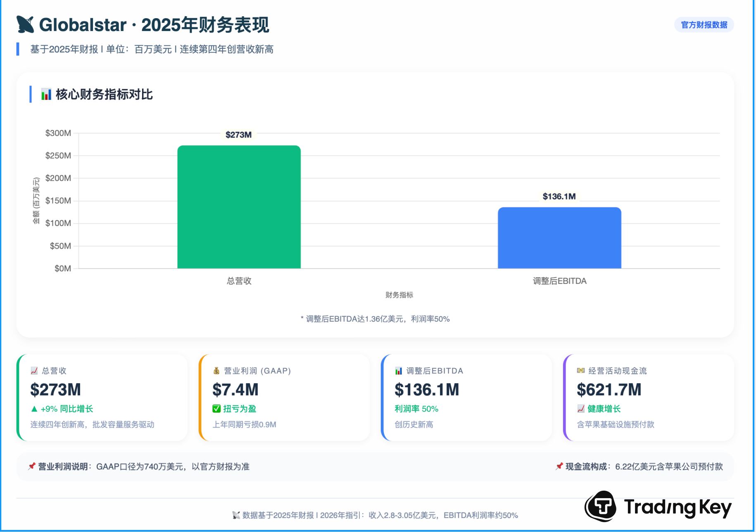Click the bar chart icon beside 调整后EBITDA card title

click(x=399, y=371)
